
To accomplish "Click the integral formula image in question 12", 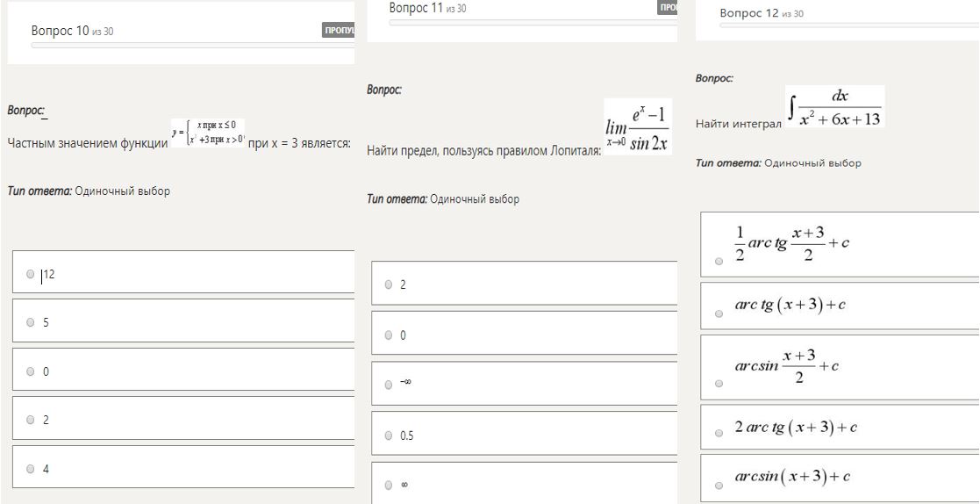I will 834,106.
